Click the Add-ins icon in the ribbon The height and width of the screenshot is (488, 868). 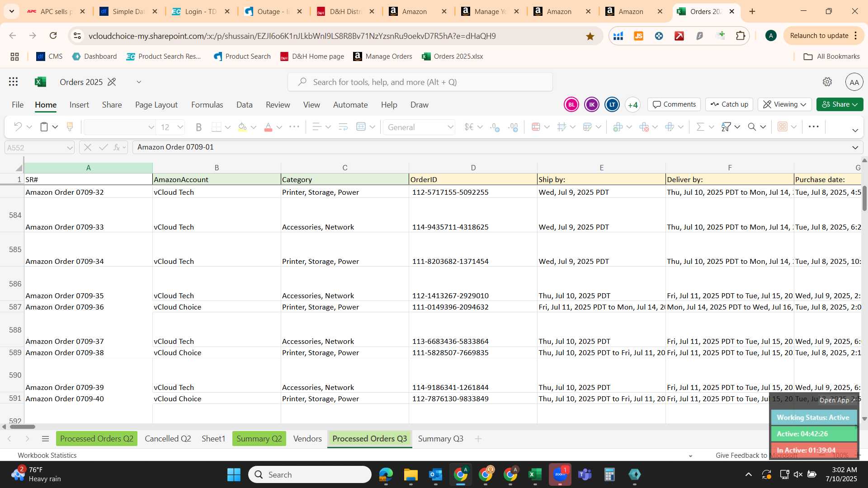coord(782,127)
